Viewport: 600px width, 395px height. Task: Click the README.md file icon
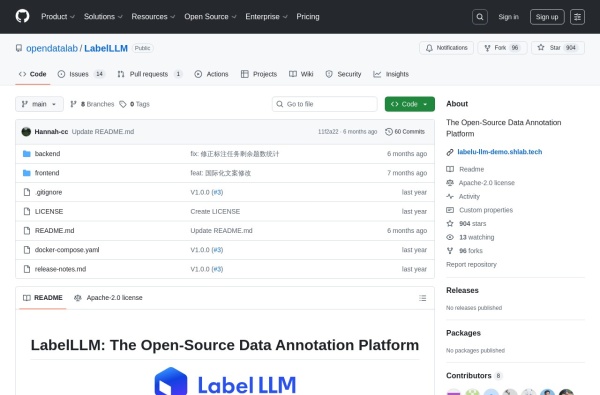pyautogui.click(x=27, y=230)
